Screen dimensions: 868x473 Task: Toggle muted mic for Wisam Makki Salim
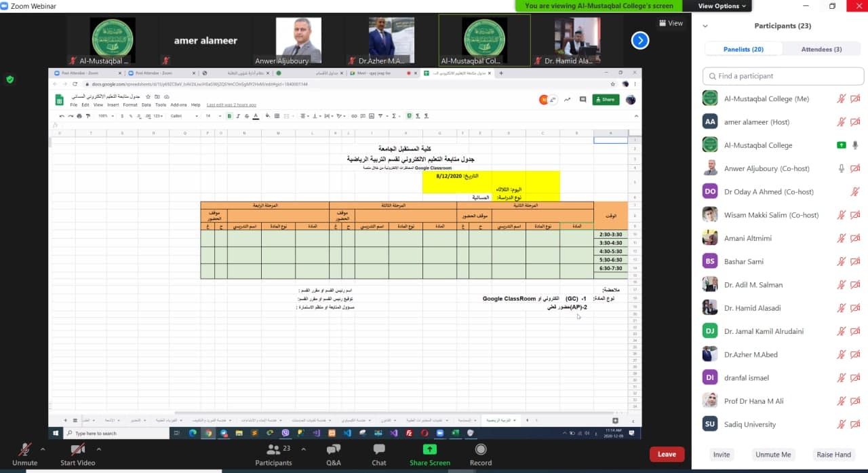(x=842, y=215)
